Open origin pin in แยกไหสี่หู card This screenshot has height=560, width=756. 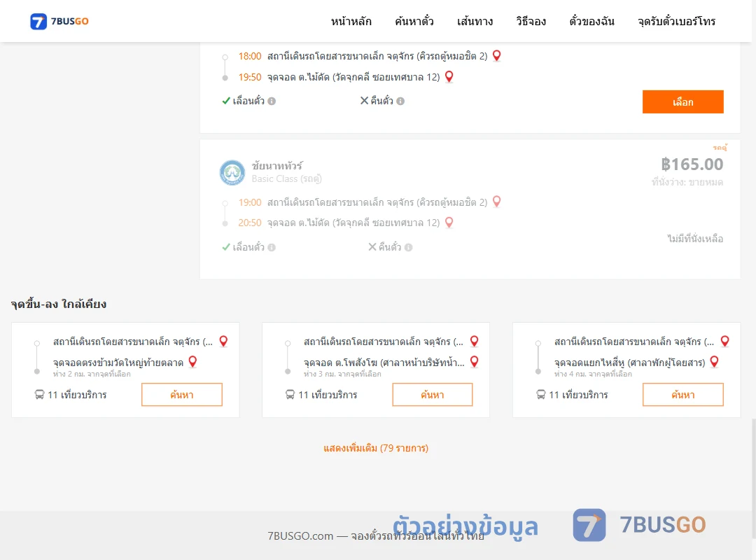(724, 342)
